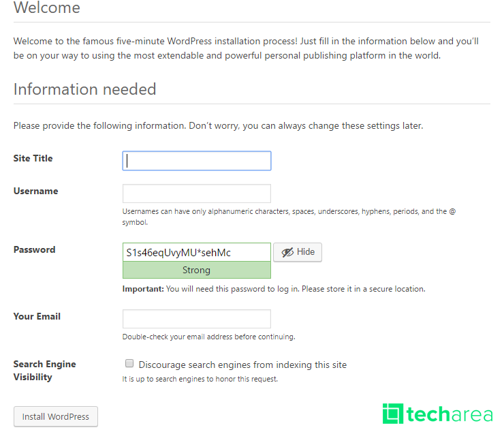Hide the password with the Hide button
This screenshot has height=432, width=504.
click(x=298, y=252)
